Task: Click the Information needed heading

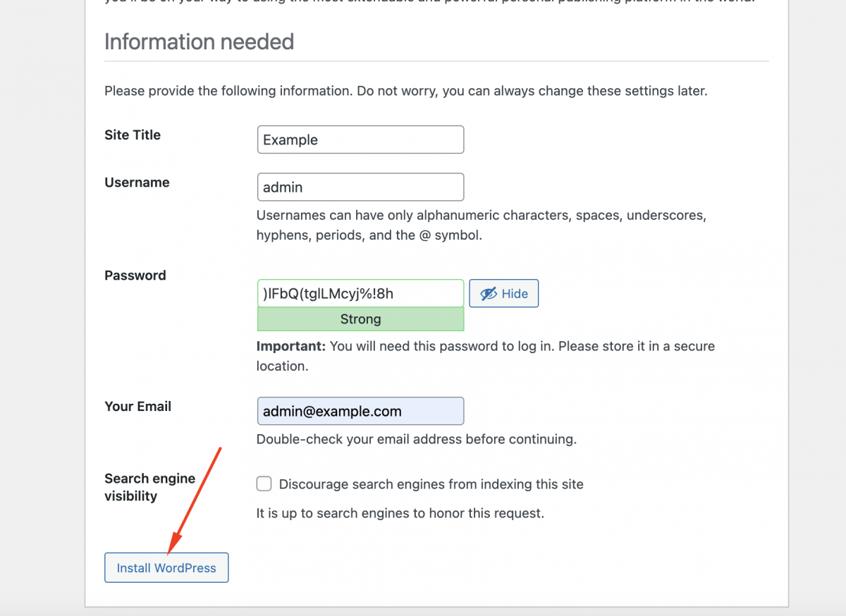Action: [x=199, y=42]
